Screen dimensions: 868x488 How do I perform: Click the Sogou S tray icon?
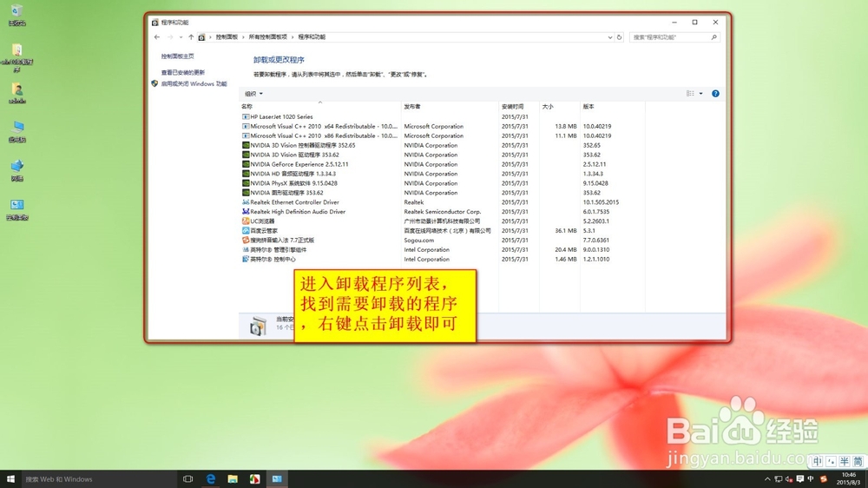point(824,479)
